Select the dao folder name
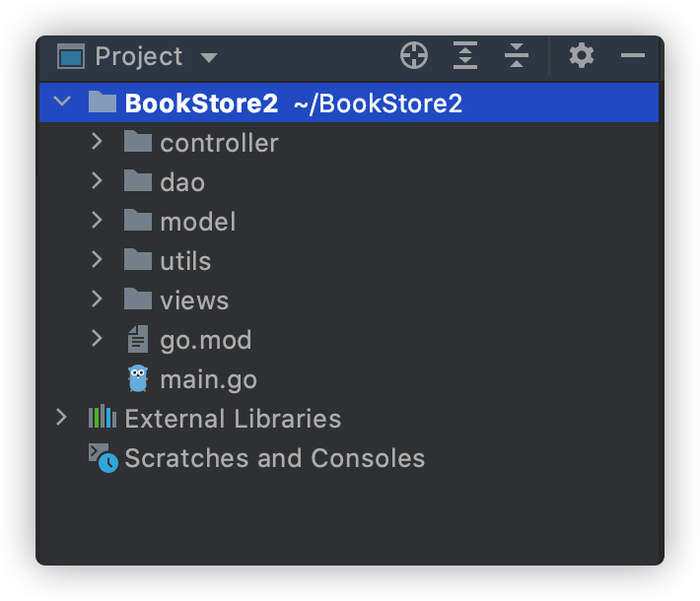The height and width of the screenshot is (601, 700). [x=182, y=182]
